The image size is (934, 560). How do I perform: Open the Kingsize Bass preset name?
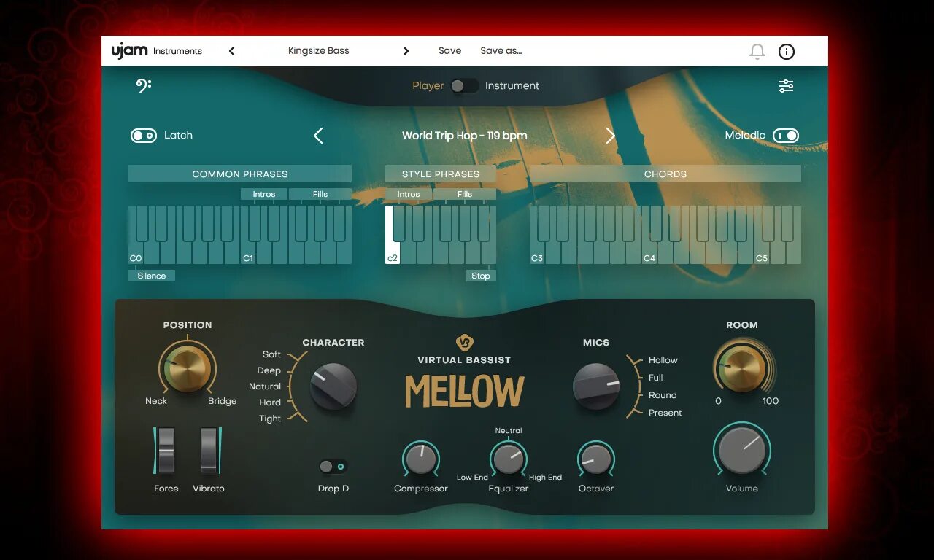(x=319, y=51)
